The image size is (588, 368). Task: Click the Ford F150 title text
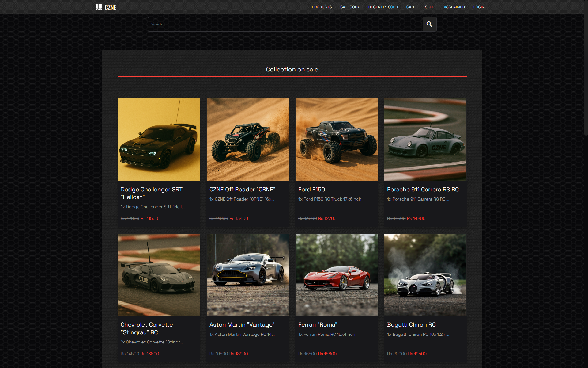[311, 190]
